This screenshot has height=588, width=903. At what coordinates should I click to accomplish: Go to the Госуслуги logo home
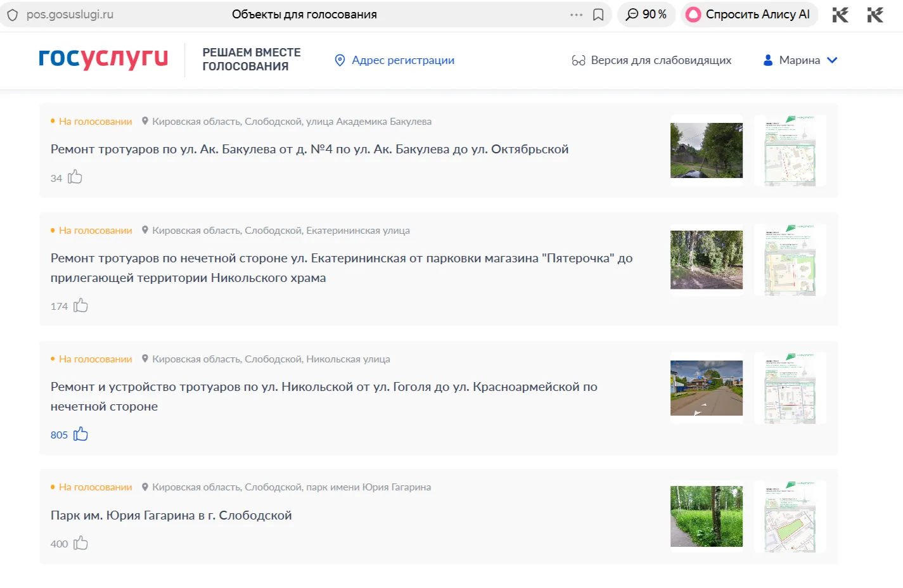[103, 58]
